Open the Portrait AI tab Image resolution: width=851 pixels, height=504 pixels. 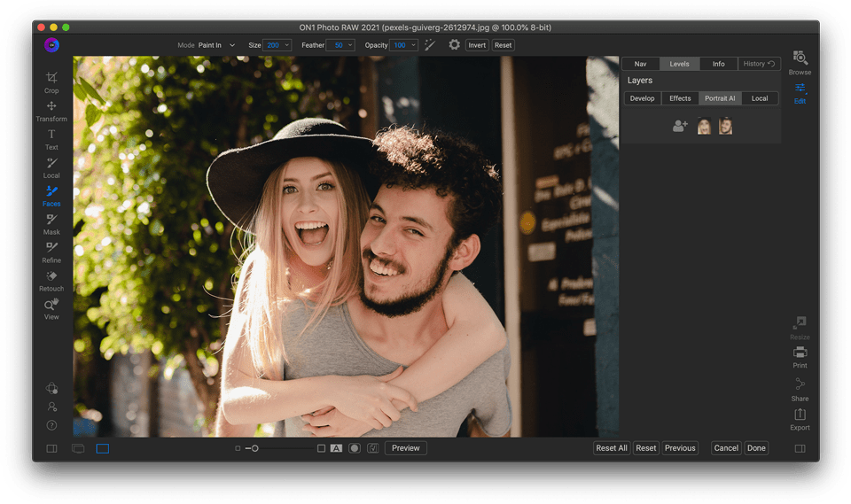pyautogui.click(x=720, y=98)
